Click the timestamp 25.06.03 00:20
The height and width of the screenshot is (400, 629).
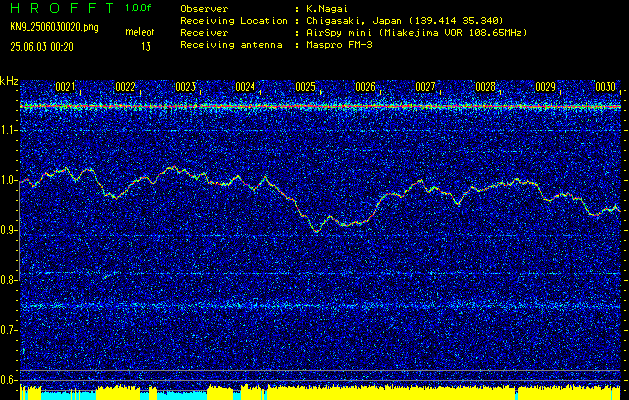click(x=42, y=47)
